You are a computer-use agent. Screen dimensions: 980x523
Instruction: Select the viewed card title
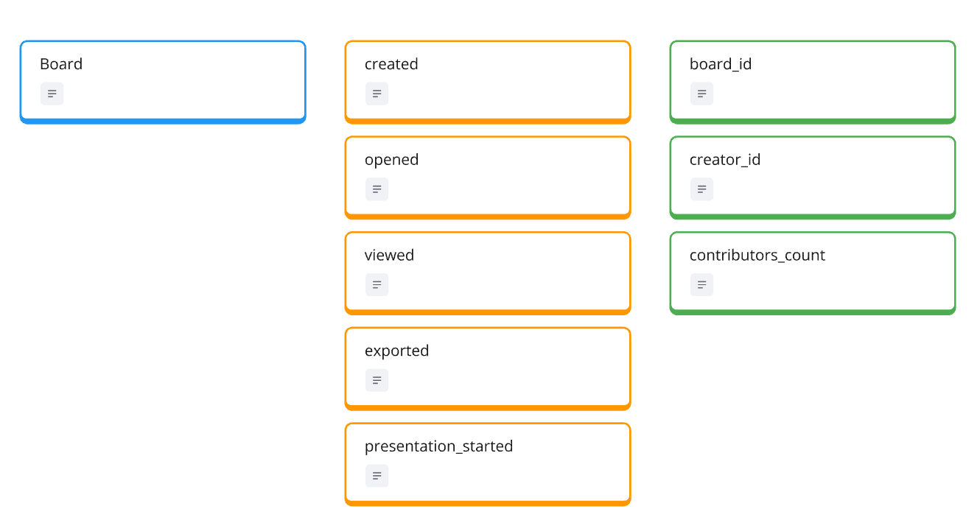389,256
